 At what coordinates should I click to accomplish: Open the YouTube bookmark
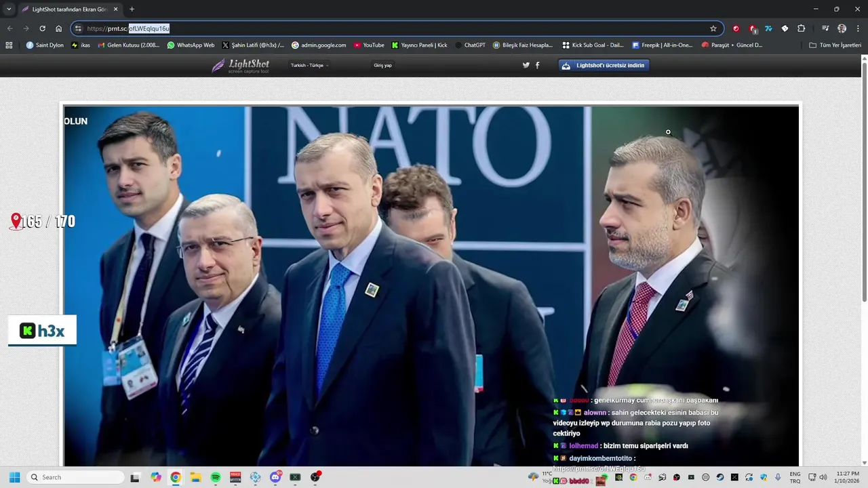click(x=368, y=45)
